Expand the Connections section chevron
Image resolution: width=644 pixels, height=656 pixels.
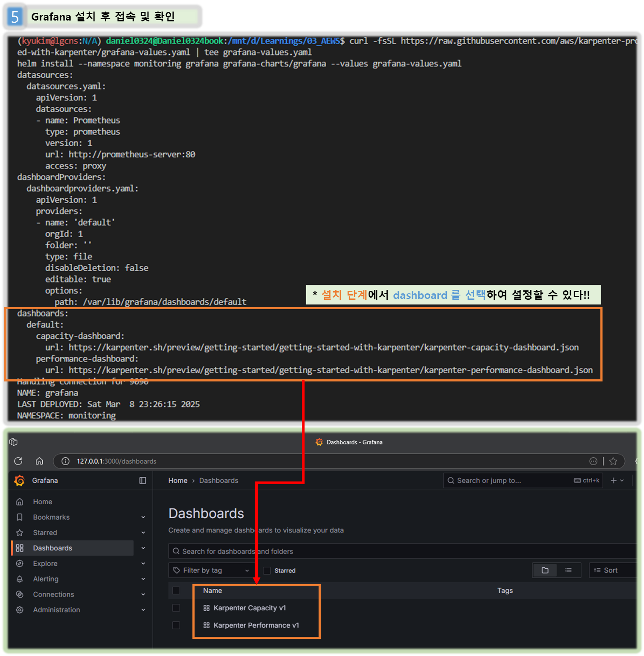click(x=143, y=594)
